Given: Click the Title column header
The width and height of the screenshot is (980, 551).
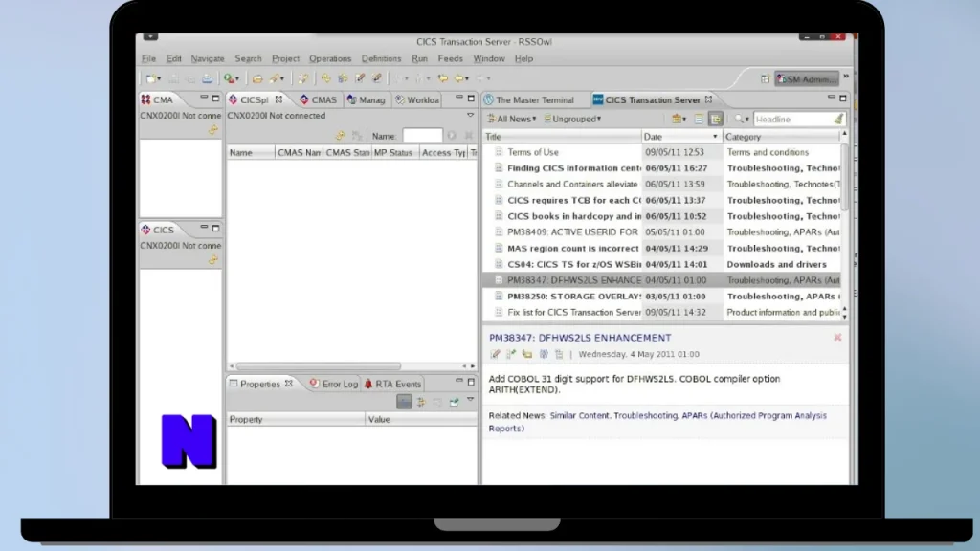Looking at the screenshot, I should [x=563, y=137].
